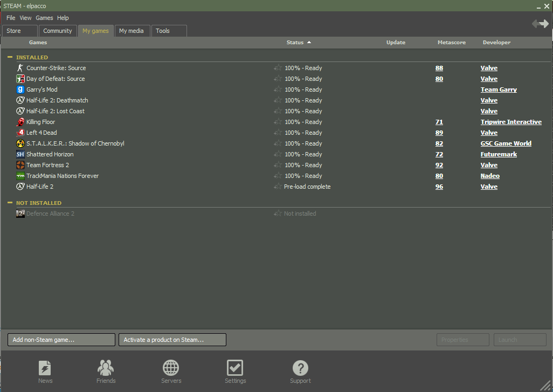Open Metascore 96 link for Half-Life 2

[x=439, y=187]
